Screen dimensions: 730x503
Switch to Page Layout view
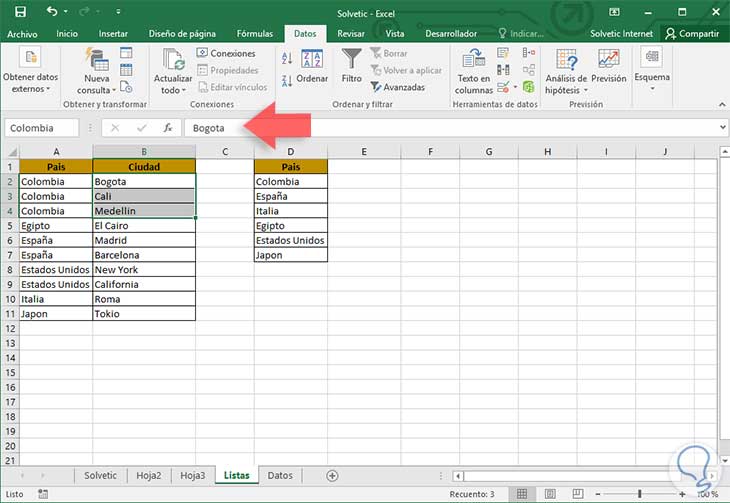click(x=550, y=494)
